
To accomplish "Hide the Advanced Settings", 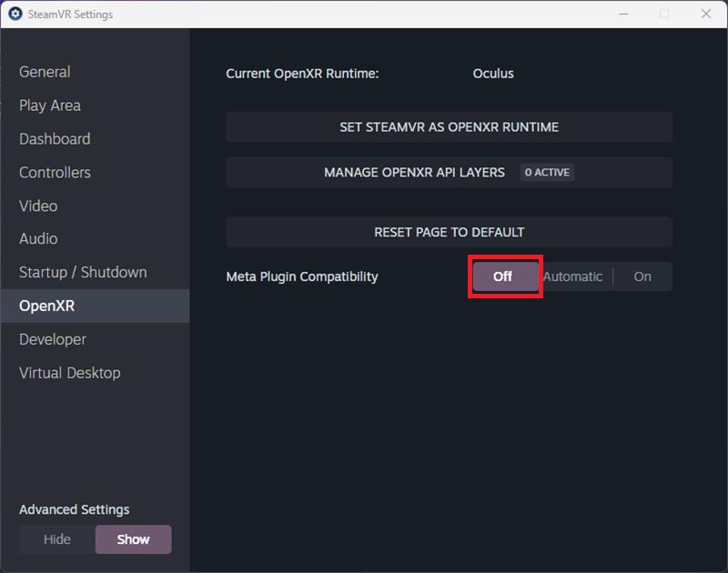I will (x=57, y=539).
